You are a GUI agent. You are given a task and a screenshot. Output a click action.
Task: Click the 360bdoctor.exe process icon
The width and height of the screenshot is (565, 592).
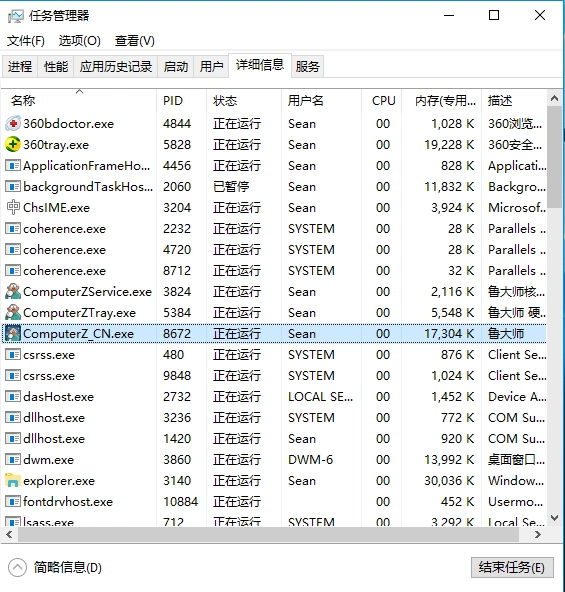click(x=13, y=123)
